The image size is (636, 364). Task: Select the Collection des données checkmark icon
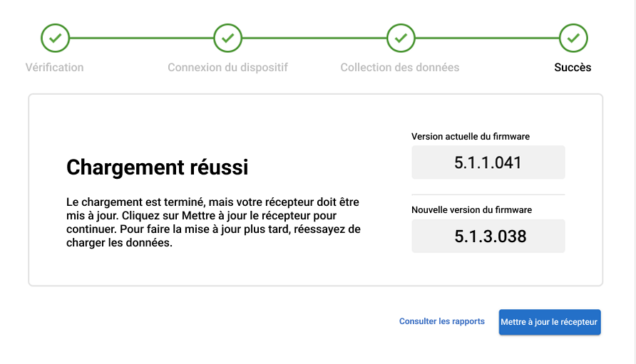[x=401, y=38]
